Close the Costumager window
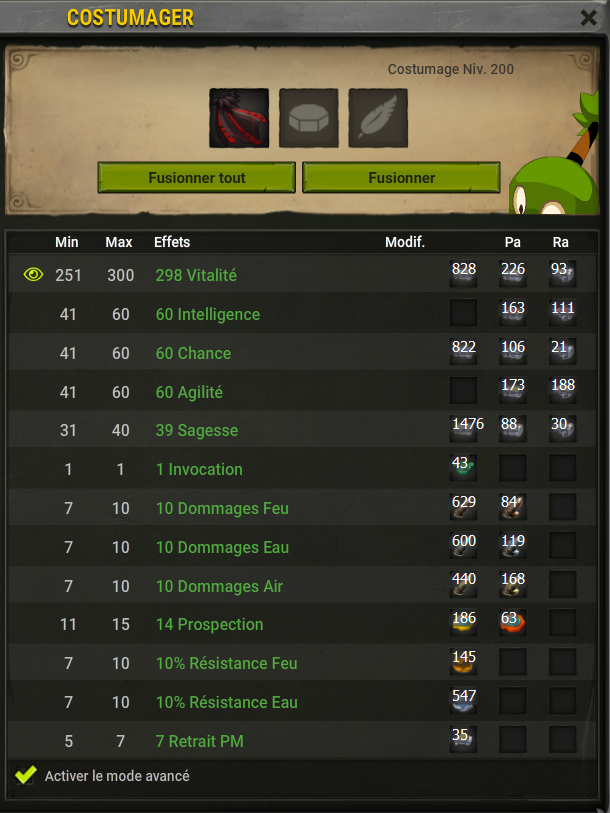The width and height of the screenshot is (610, 813). [x=589, y=18]
